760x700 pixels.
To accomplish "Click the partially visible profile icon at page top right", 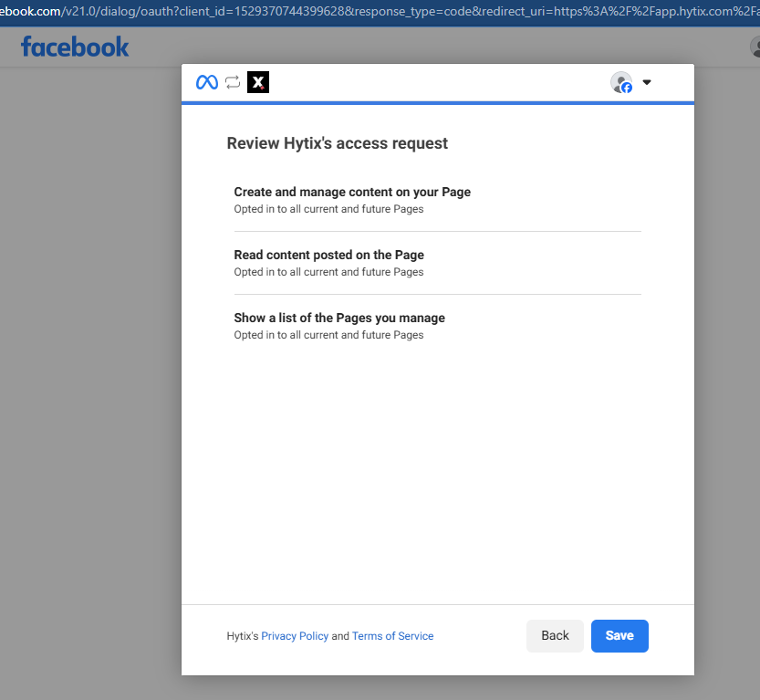I will (x=755, y=47).
